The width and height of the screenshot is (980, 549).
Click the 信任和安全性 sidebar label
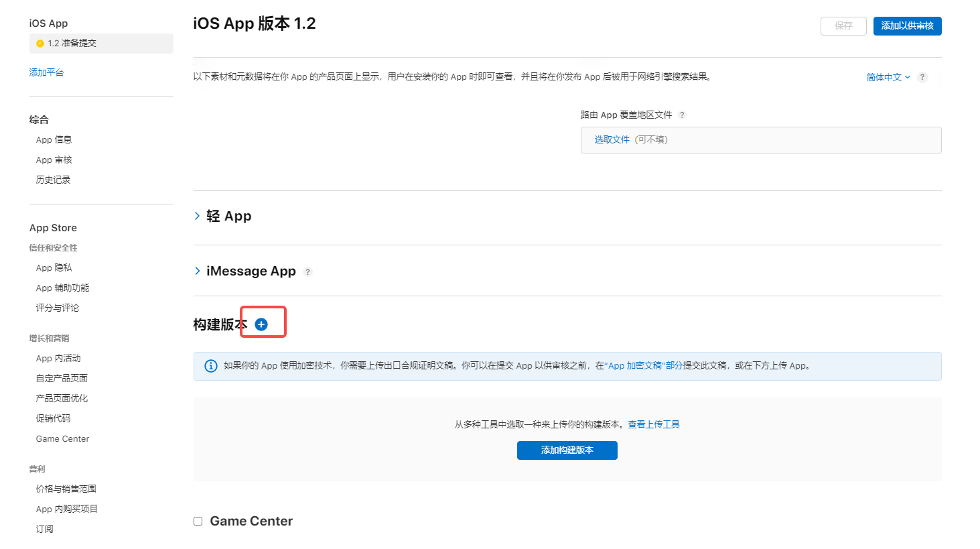pos(53,247)
